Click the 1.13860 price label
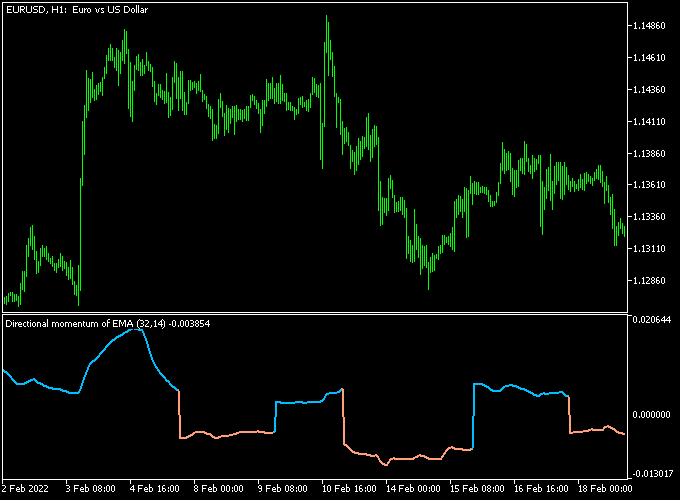Viewport: 680px width, 500px height. (x=649, y=154)
